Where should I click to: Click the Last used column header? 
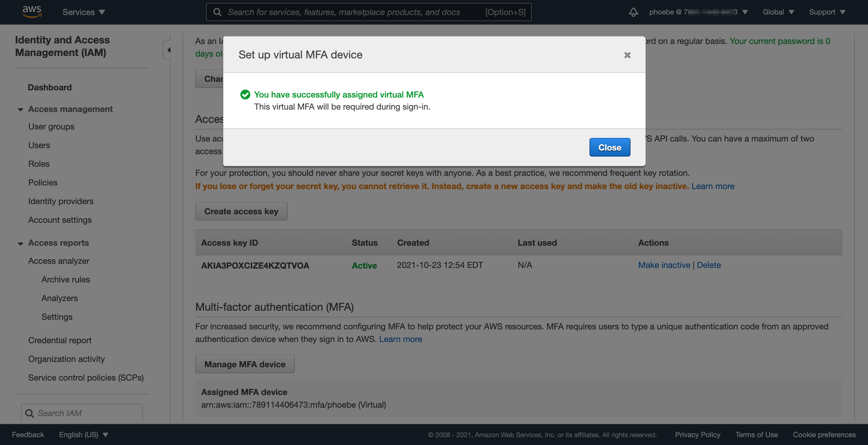click(537, 243)
